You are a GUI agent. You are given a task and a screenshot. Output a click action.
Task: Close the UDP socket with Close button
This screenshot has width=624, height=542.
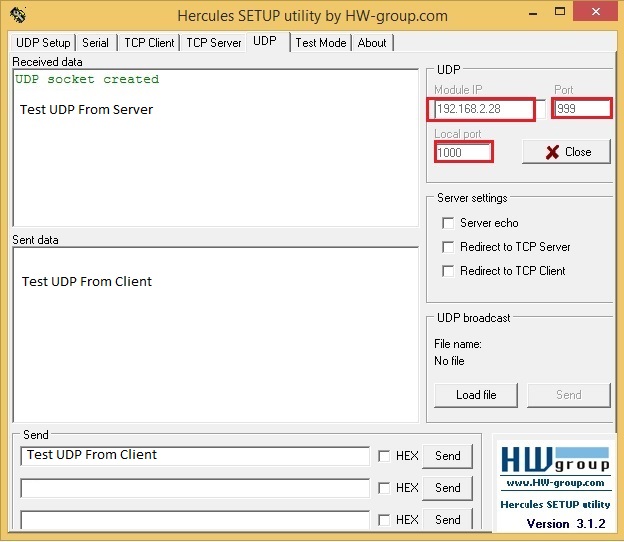[566, 152]
